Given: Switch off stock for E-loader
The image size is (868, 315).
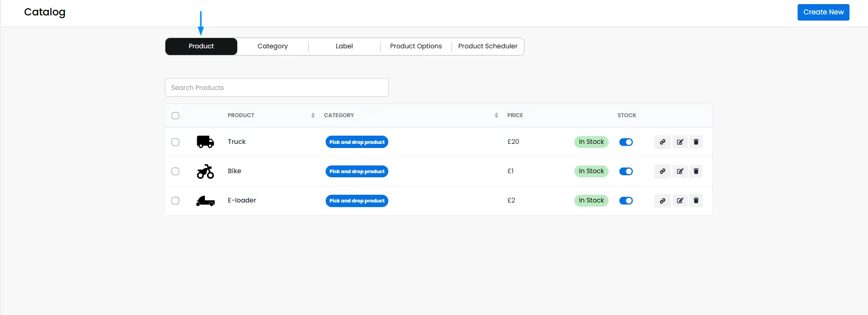Looking at the screenshot, I should 626,201.
